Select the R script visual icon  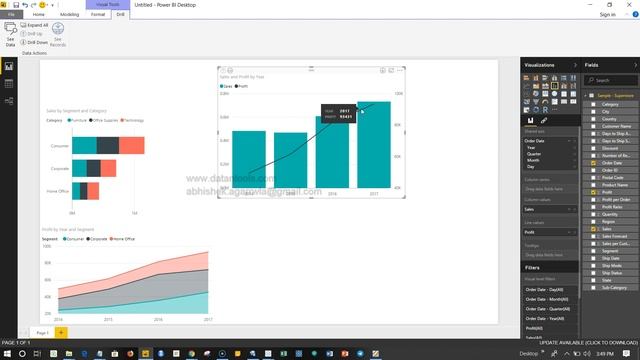coord(545,110)
